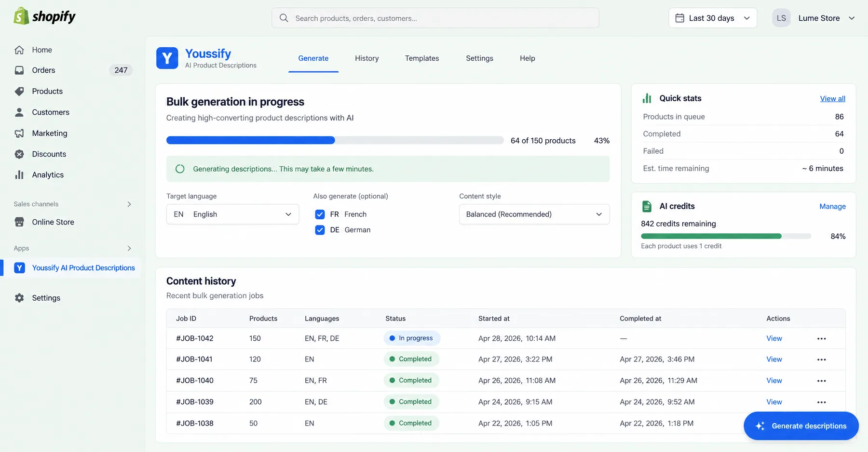The height and width of the screenshot is (452, 868).
Task: Click the search magnifier icon
Action: coord(284,18)
